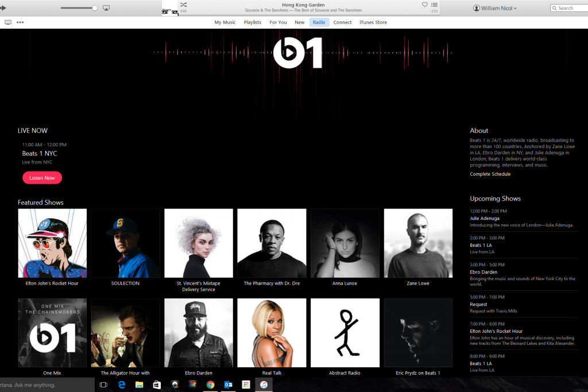Select Julie Adenuga in Upcoming Shows
Screen dimensions: 588x392
485,218
